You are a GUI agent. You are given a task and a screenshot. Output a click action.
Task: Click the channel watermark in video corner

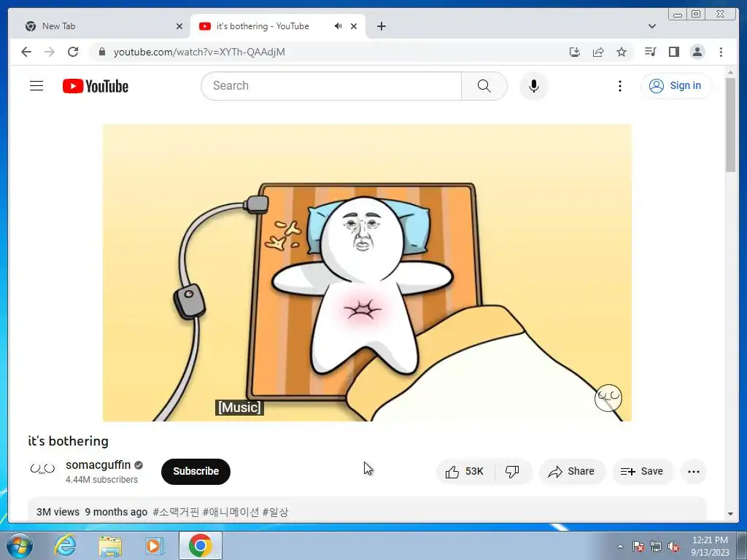[x=608, y=397]
